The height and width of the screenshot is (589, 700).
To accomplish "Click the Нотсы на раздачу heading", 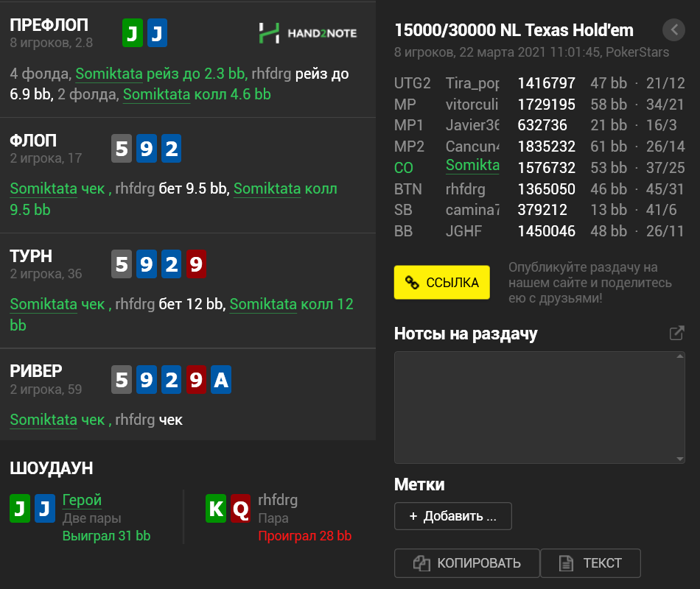I will click(x=466, y=334).
